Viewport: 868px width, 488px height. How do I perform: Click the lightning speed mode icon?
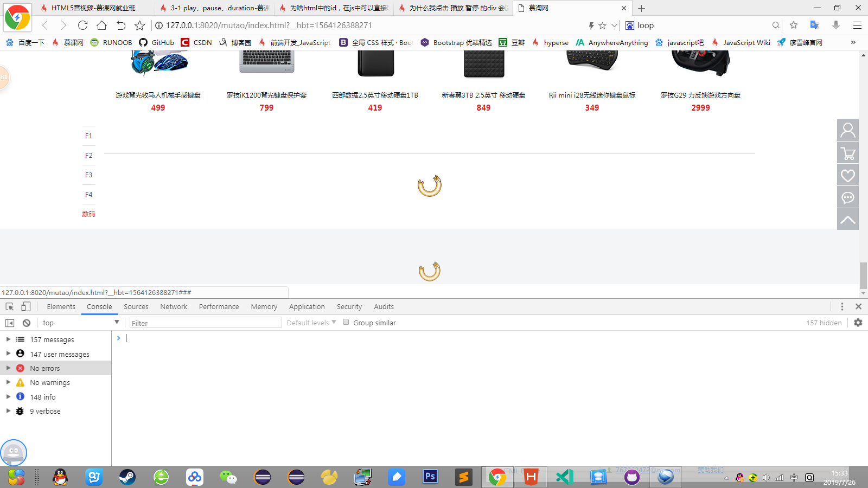591,25
